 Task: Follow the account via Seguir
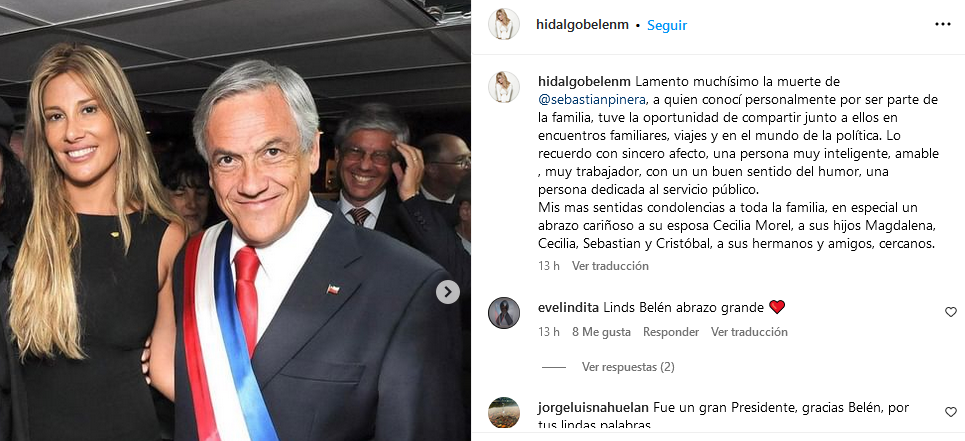667,25
